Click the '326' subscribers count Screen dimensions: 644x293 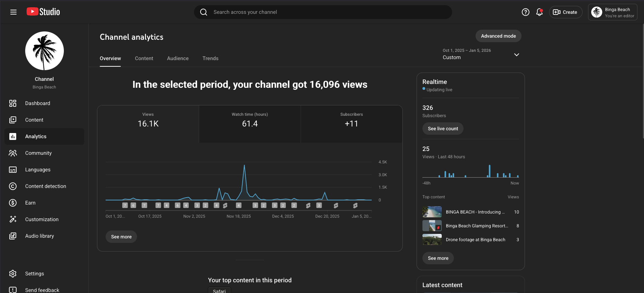click(x=428, y=108)
